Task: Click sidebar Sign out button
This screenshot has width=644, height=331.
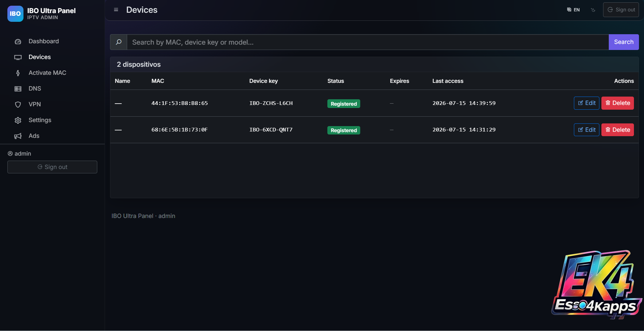Action: coord(52,167)
